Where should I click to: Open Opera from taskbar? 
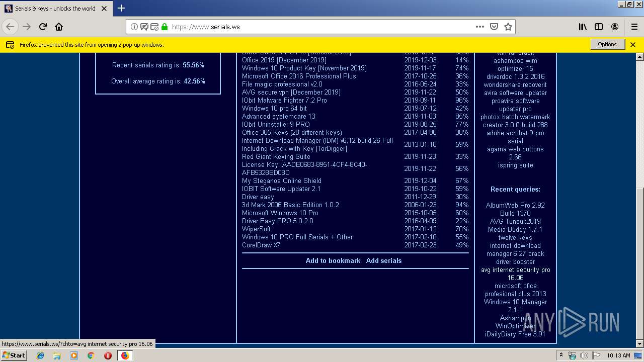[x=108, y=355]
